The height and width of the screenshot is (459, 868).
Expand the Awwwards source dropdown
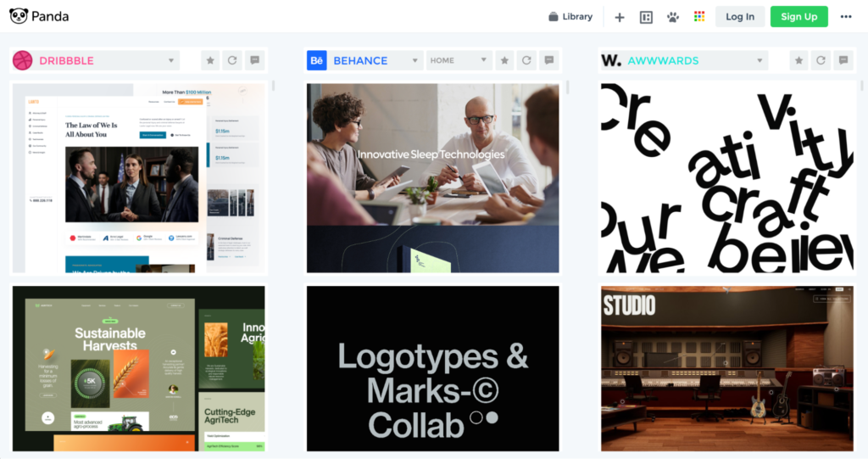point(759,60)
